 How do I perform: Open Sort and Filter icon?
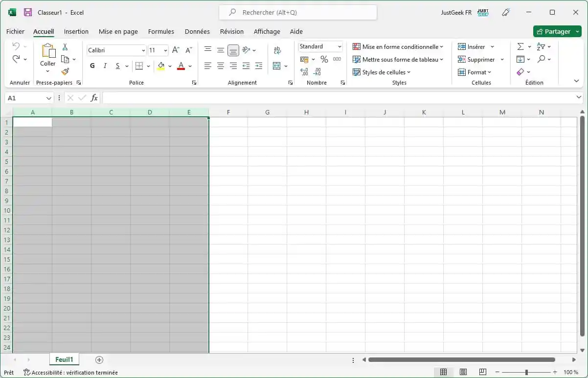[541, 46]
